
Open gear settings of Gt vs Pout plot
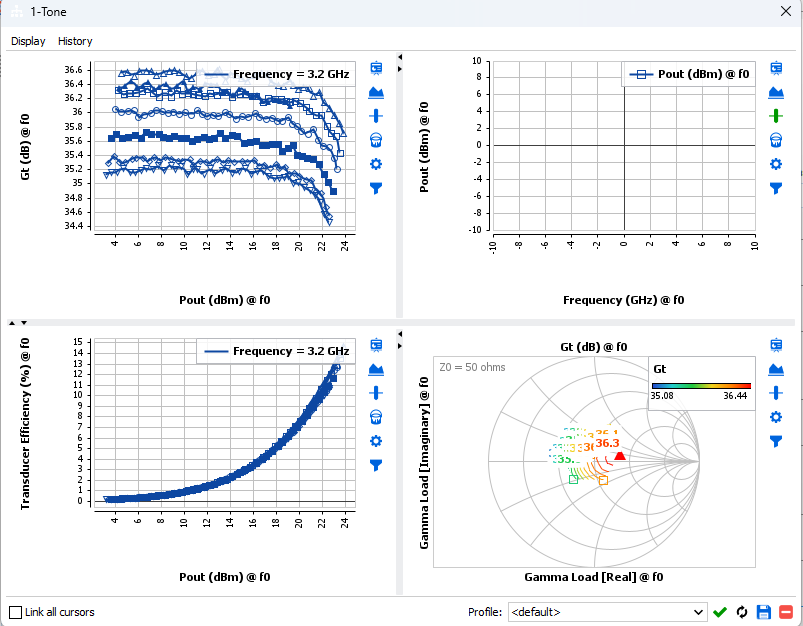(376, 164)
